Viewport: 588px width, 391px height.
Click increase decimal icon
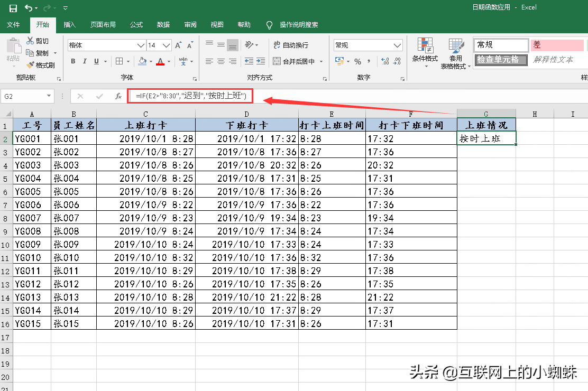click(385, 61)
